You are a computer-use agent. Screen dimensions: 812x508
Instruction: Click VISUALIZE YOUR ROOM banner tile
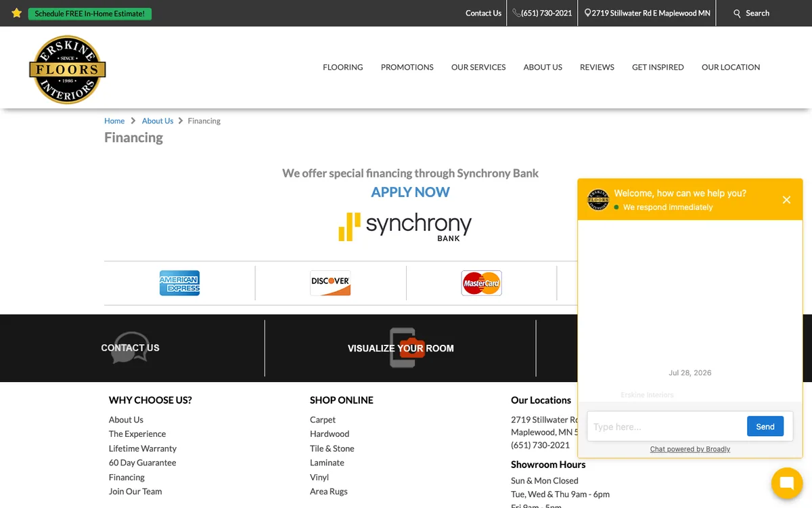tap(401, 348)
